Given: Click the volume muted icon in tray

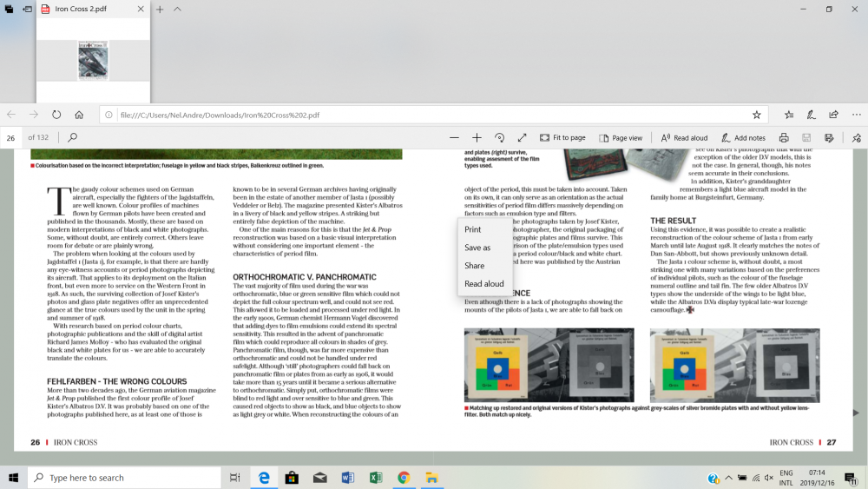Looking at the screenshot, I should pyautogui.click(x=769, y=478).
